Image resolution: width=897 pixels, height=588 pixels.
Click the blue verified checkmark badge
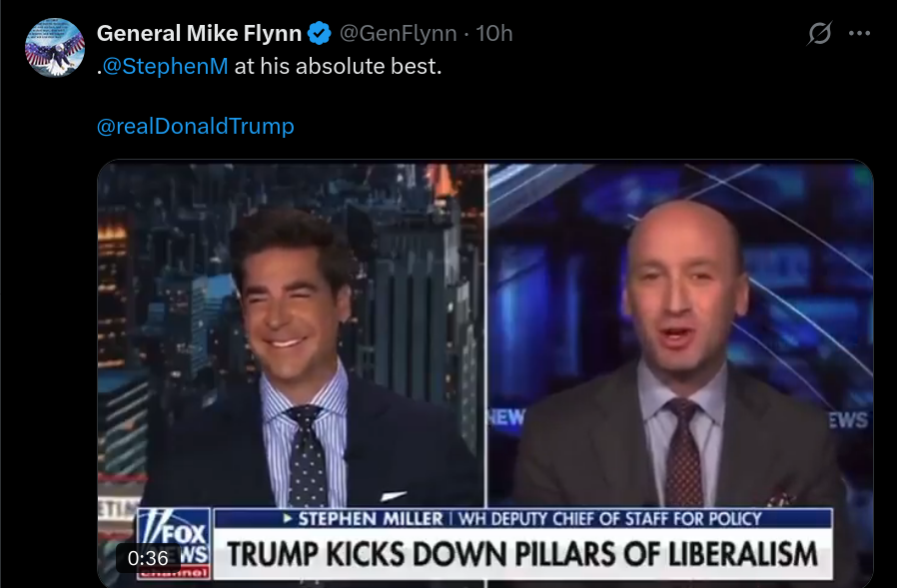[320, 33]
